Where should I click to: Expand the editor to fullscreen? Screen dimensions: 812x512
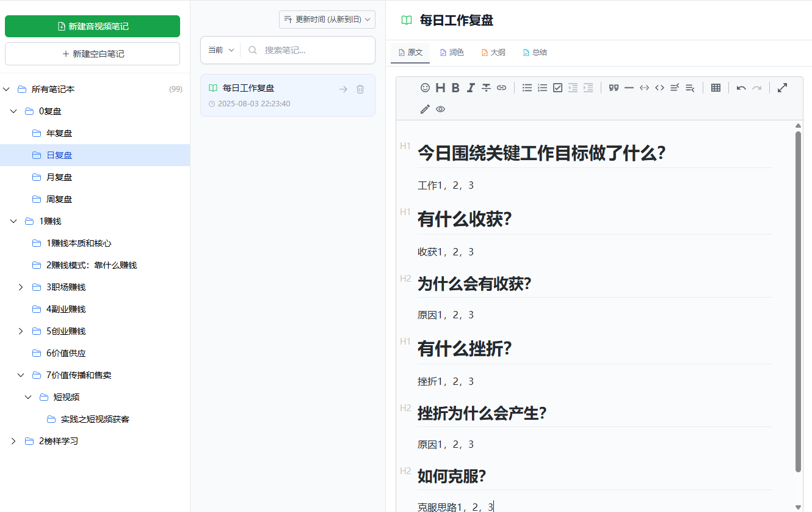point(782,87)
